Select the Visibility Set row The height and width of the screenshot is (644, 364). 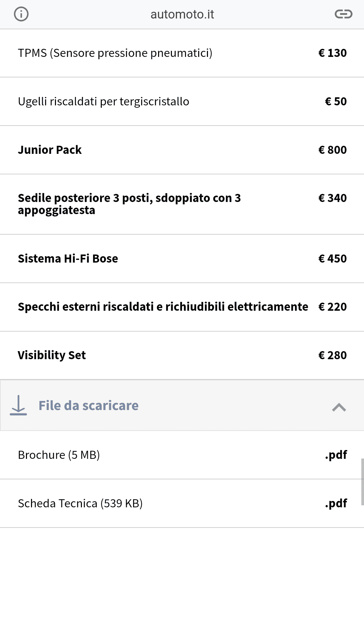pos(182,355)
